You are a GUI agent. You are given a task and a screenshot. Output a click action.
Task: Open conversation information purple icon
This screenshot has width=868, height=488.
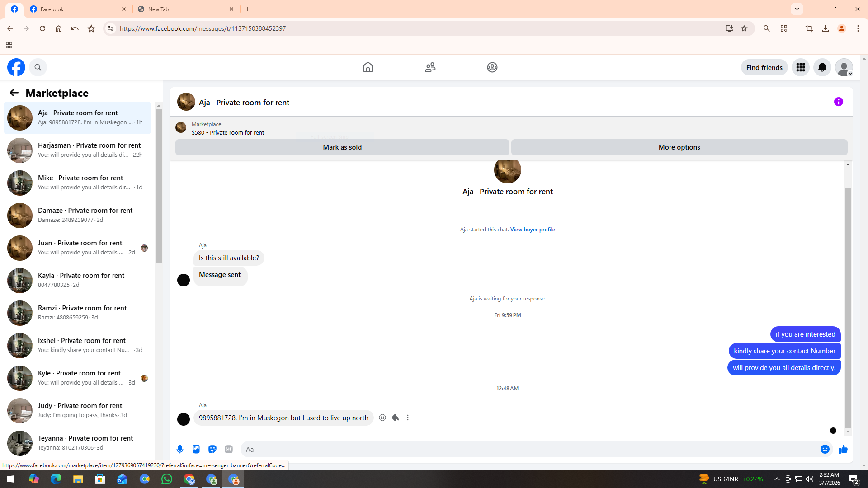coord(839,102)
